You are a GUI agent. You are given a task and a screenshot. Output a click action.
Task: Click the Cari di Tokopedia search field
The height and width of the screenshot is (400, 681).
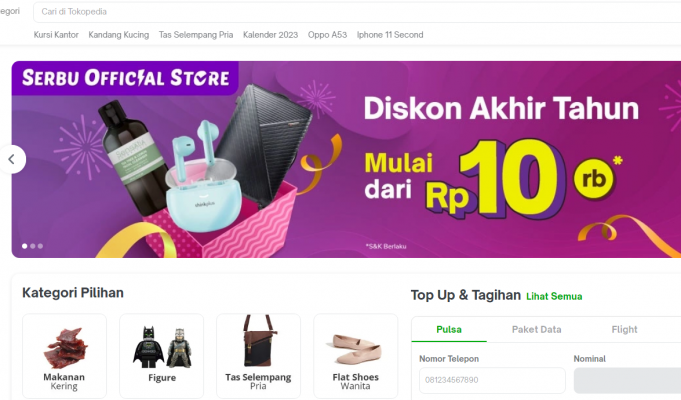coord(357,12)
